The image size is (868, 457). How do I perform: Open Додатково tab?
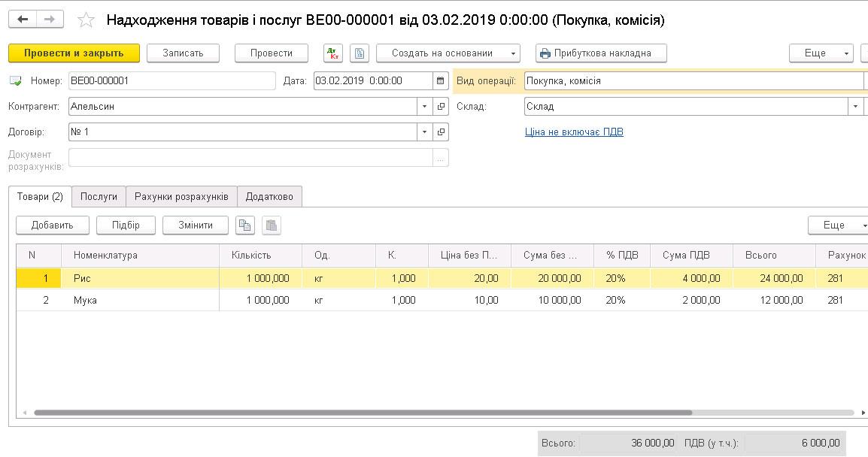(269, 196)
